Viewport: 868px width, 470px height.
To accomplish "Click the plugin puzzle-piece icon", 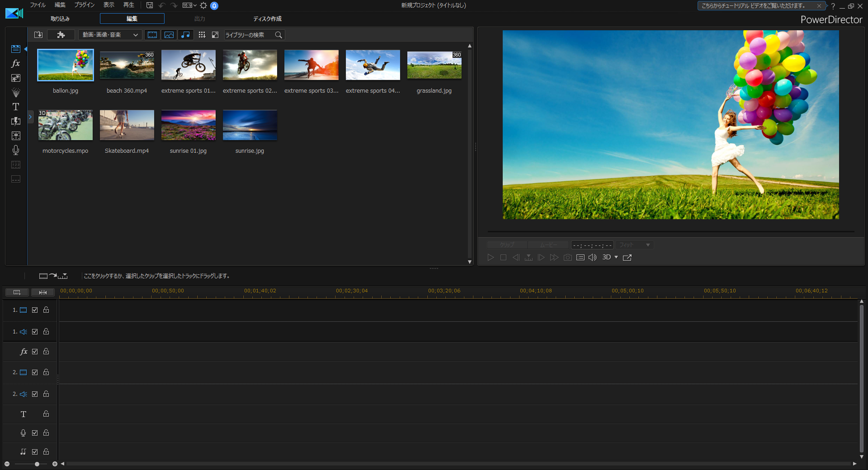I will pyautogui.click(x=61, y=35).
